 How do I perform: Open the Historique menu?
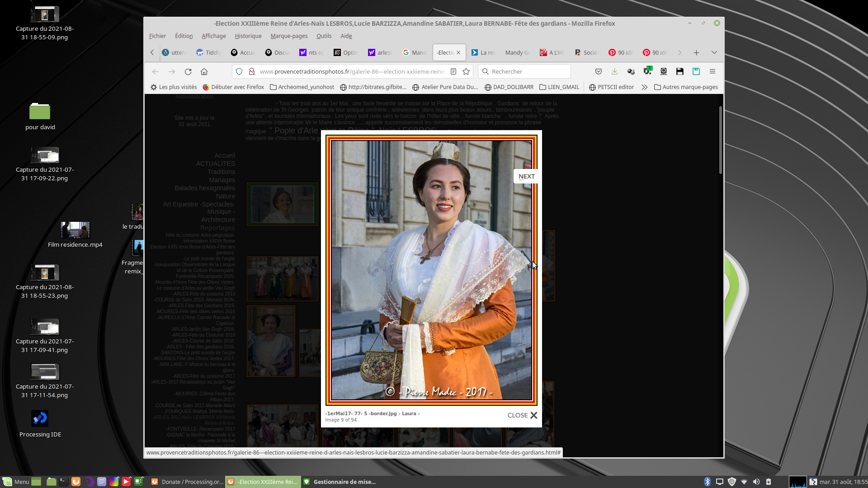(248, 36)
